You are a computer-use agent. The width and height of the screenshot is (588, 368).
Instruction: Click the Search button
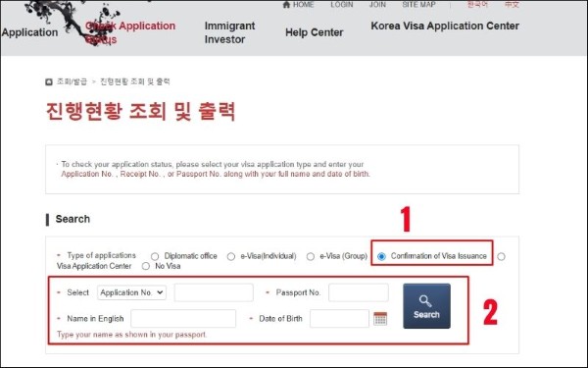click(x=426, y=306)
